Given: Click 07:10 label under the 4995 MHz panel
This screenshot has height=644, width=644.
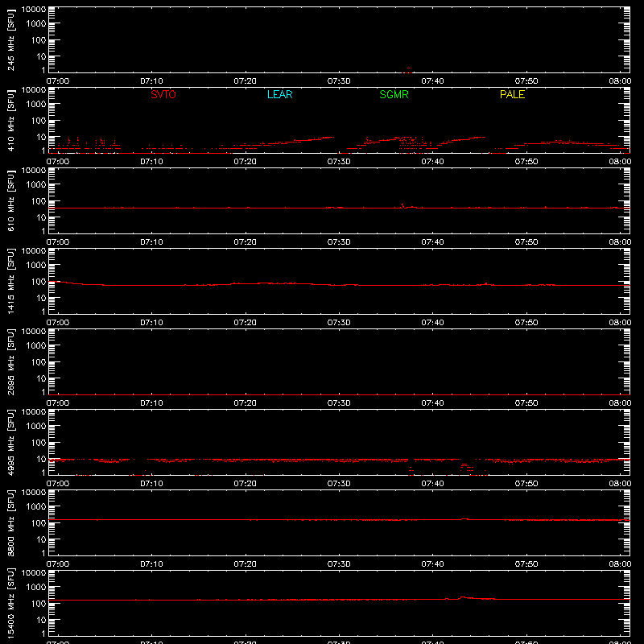Looking at the screenshot, I should pos(151,484).
